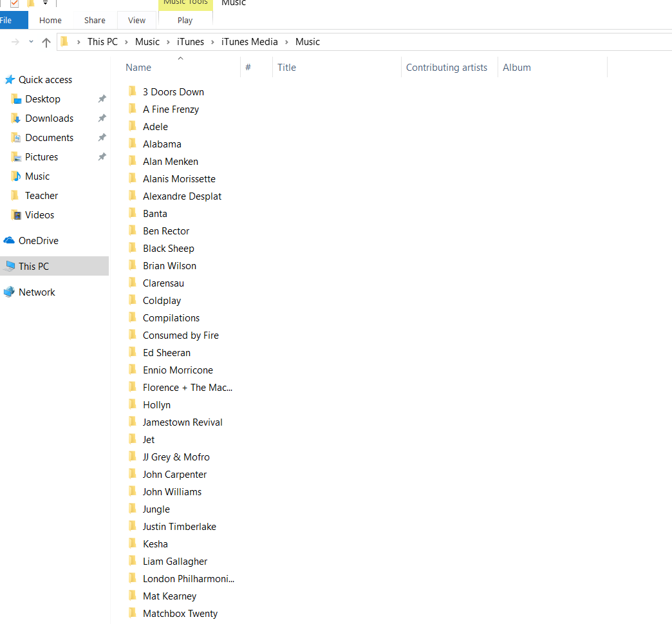Image resolution: width=672 pixels, height=624 pixels.
Task: Click the pin icon beside Desktop
Action: pyautogui.click(x=102, y=99)
